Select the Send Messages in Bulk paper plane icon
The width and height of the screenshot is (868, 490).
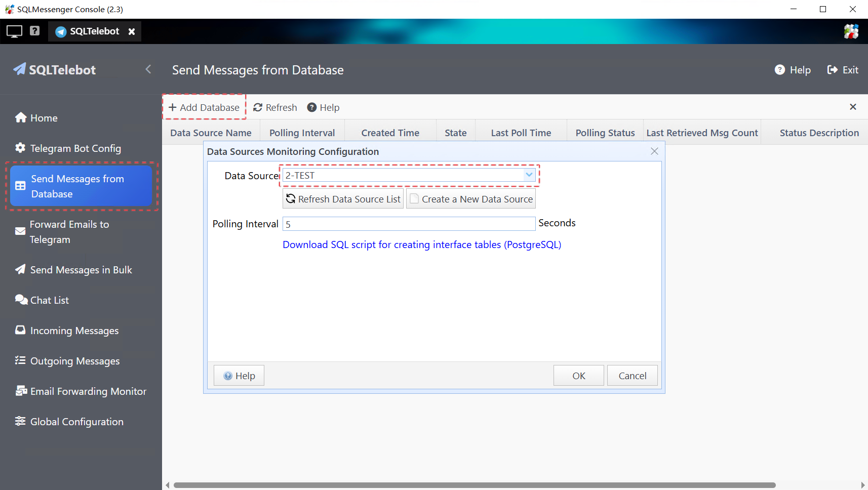pos(20,269)
